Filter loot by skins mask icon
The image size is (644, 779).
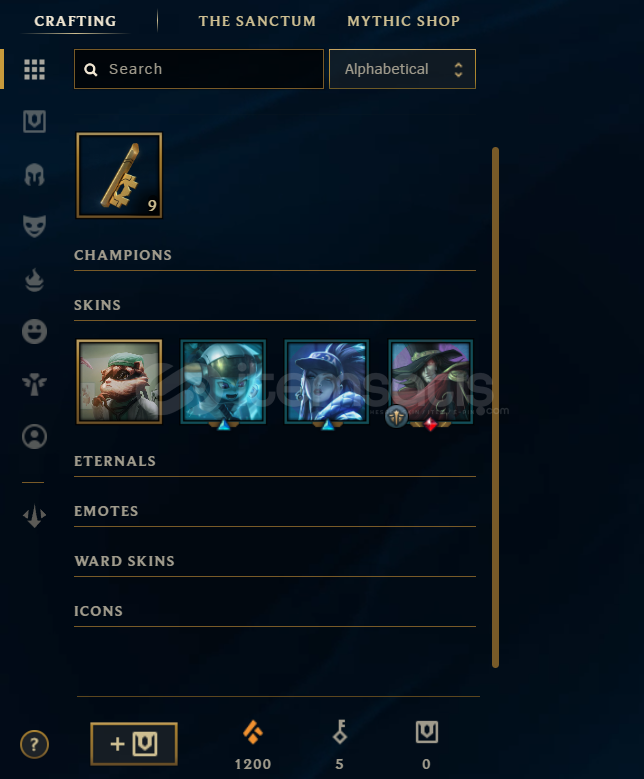pos(34,226)
